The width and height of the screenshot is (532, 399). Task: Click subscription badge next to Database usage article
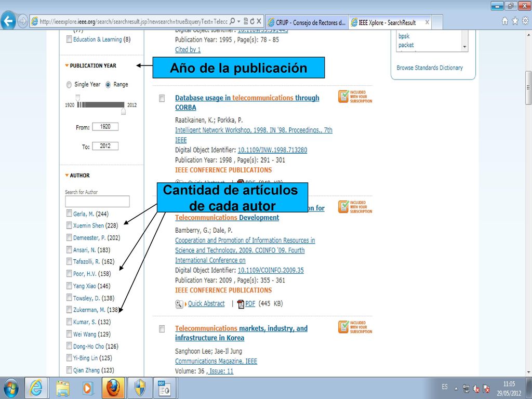(355, 97)
